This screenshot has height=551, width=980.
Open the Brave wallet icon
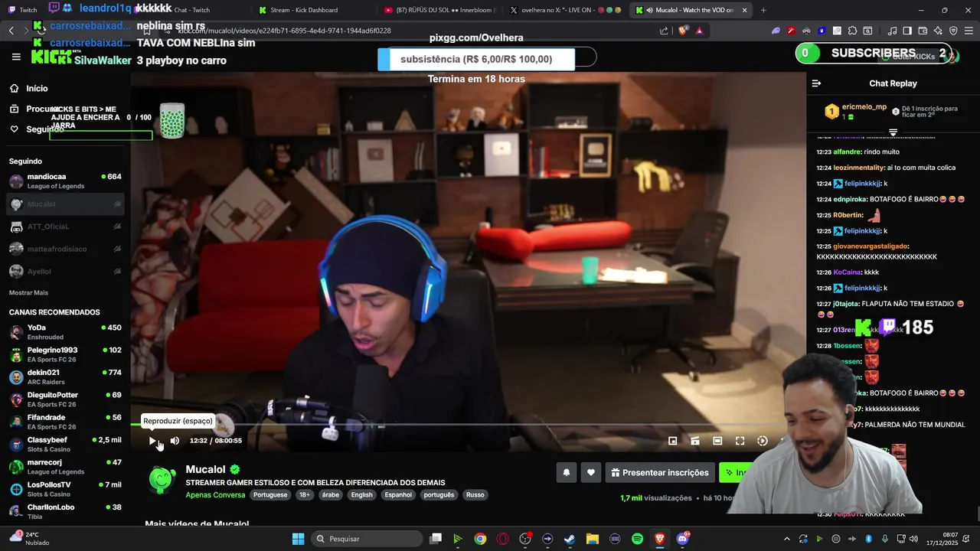click(923, 31)
